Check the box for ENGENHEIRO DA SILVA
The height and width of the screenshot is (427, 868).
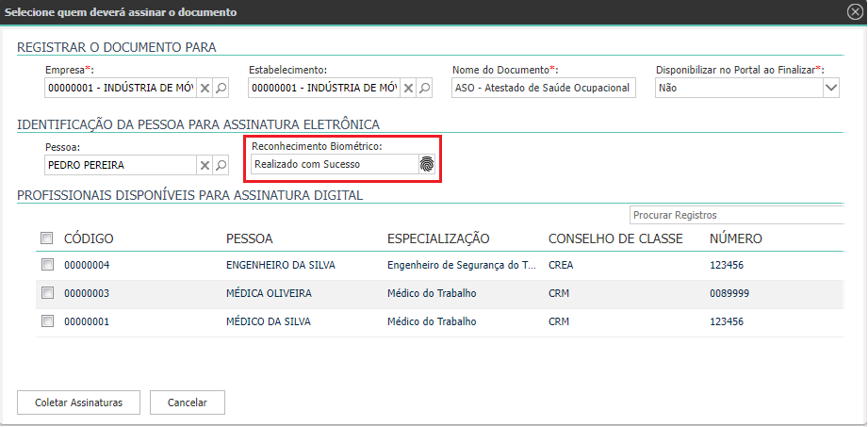48,265
